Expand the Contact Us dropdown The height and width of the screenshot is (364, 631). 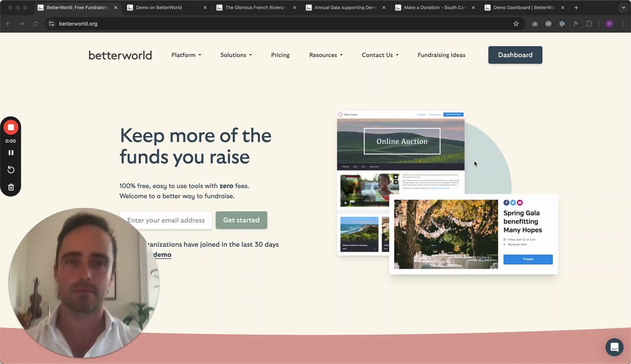click(380, 55)
